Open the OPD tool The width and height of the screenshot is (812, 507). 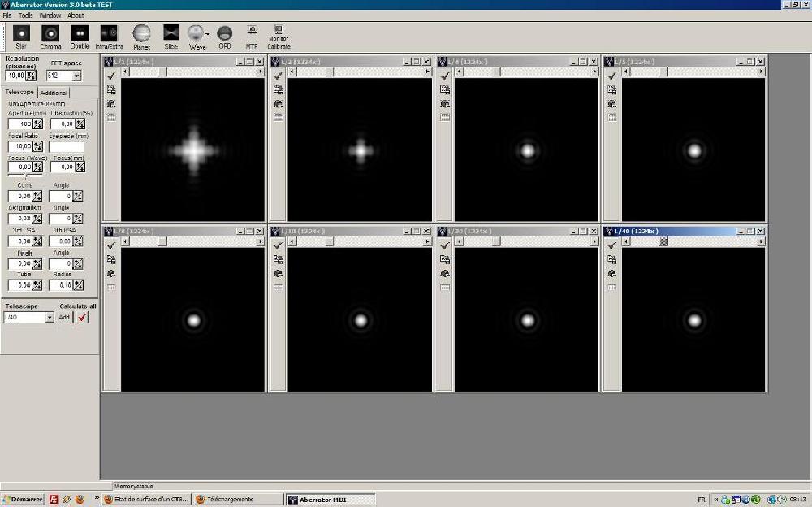(224, 37)
